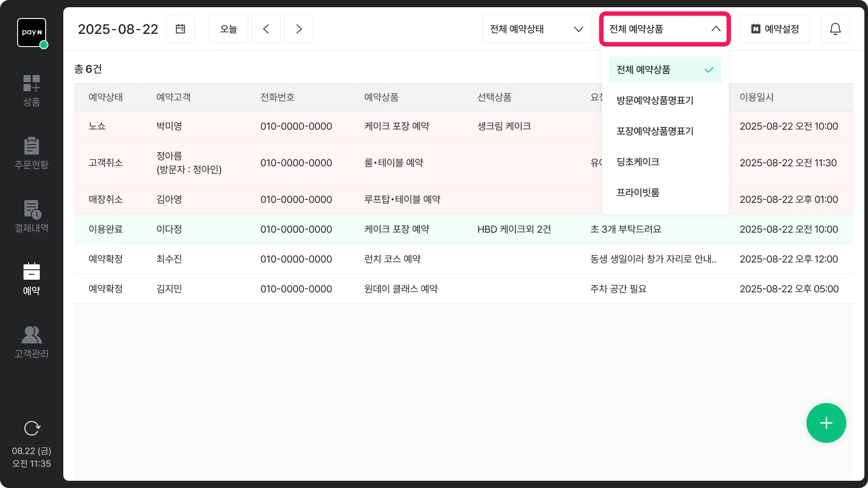Viewport: 868px width, 488px height.
Task: Select checked 전체 예약상품 option in list
Action: point(665,70)
